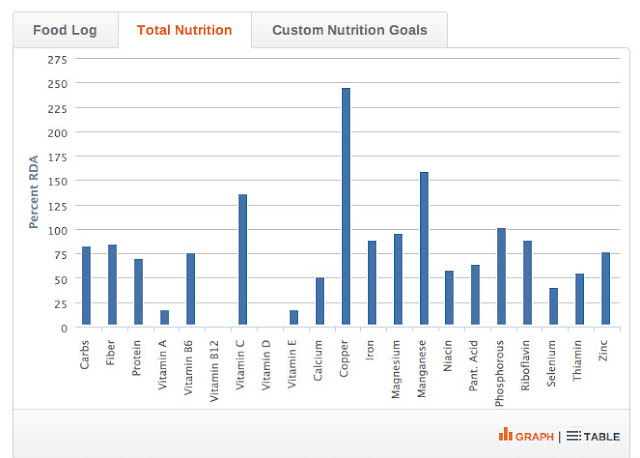Click the Protein bar
Image resolution: width=640 pixels, height=458 pixels.
[x=138, y=291]
